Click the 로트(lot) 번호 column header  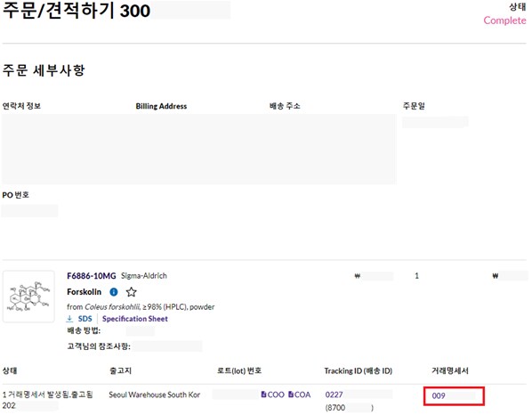[x=239, y=370]
